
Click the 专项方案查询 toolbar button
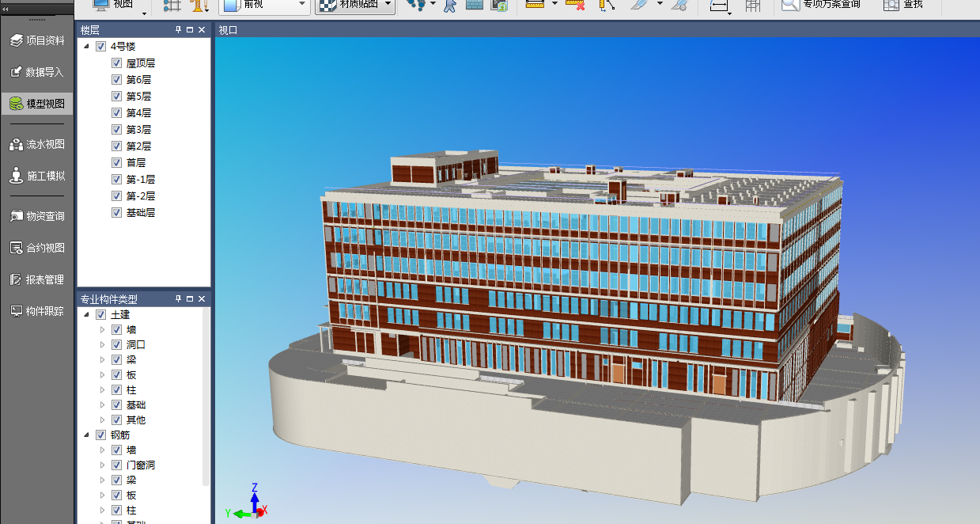[821, 5]
